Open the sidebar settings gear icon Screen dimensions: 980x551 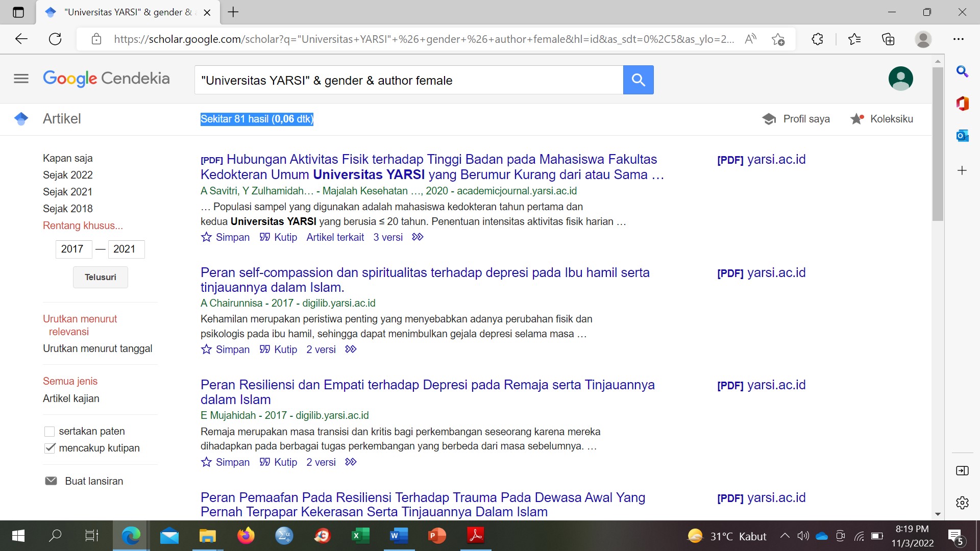click(962, 503)
